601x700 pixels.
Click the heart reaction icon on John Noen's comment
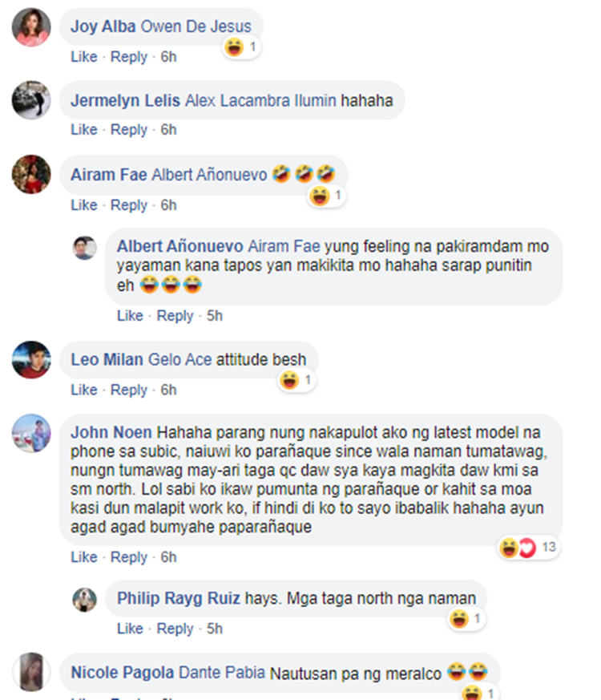coord(527,548)
